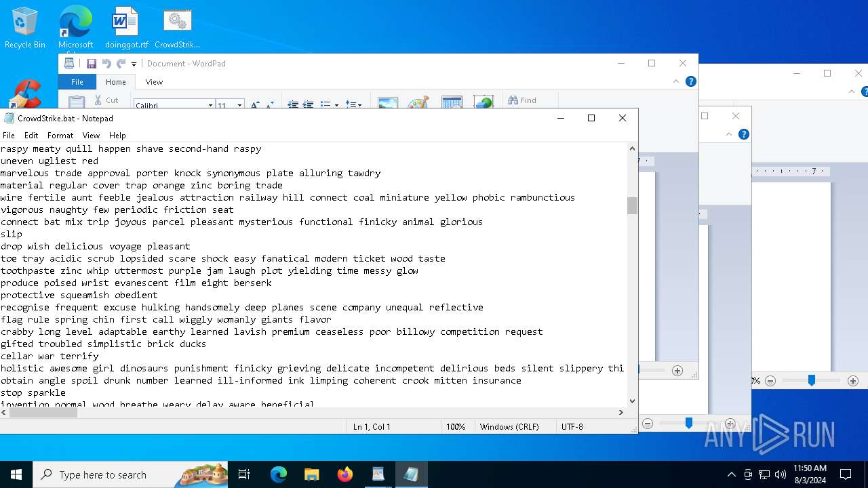Click the zoom slider handle in rearmost WordPad window
The height and width of the screenshot is (488, 868).
pos(811,381)
